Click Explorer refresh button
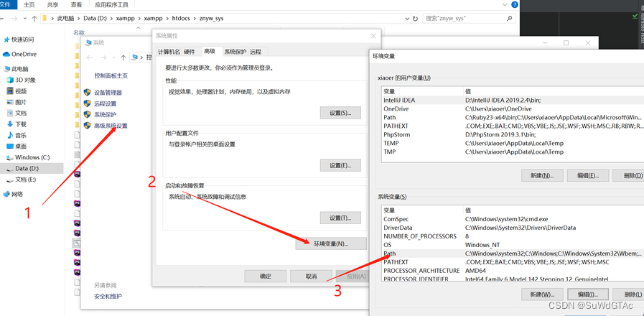The width and height of the screenshot is (644, 316). pos(415,19)
